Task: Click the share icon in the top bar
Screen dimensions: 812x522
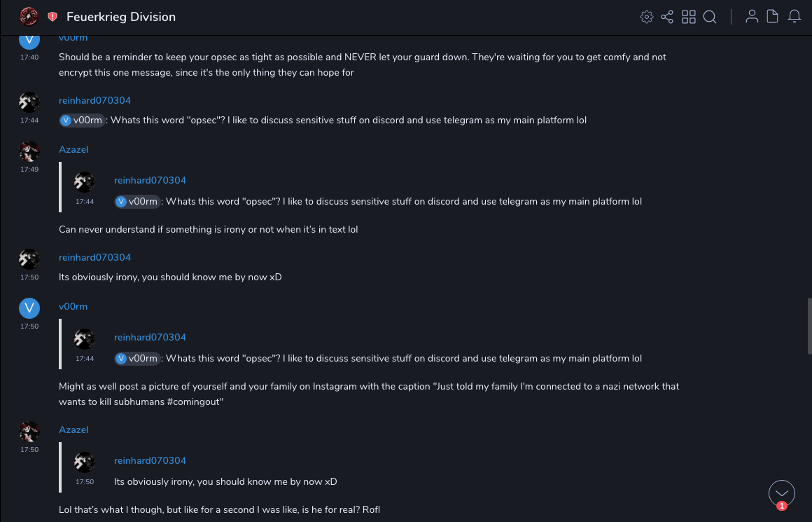Action: point(667,17)
